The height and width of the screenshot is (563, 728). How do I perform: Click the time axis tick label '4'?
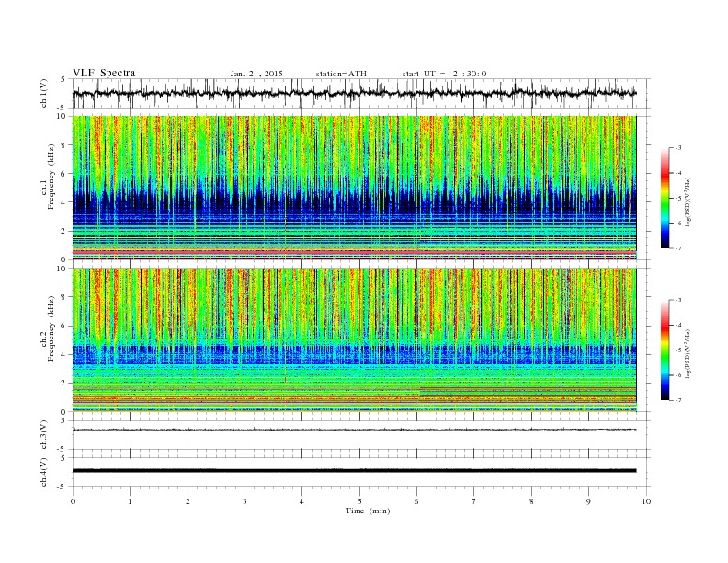click(301, 501)
